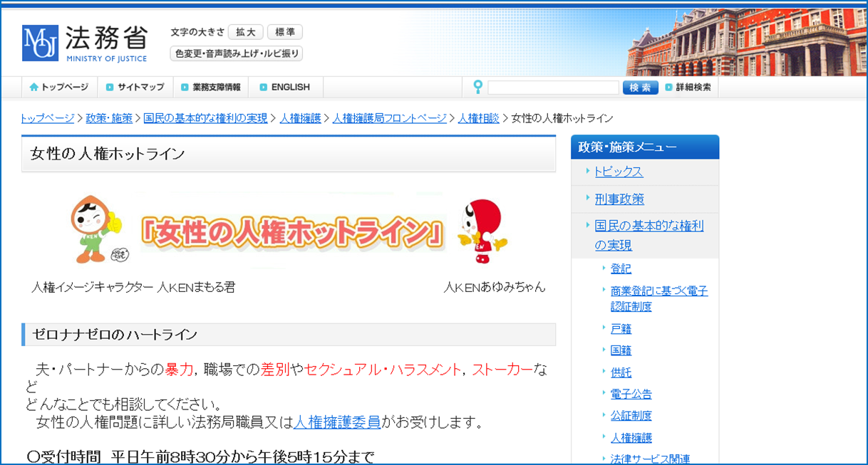Click the 政策・施策メニュー sidebar header
868x465 pixels.
tap(645, 147)
